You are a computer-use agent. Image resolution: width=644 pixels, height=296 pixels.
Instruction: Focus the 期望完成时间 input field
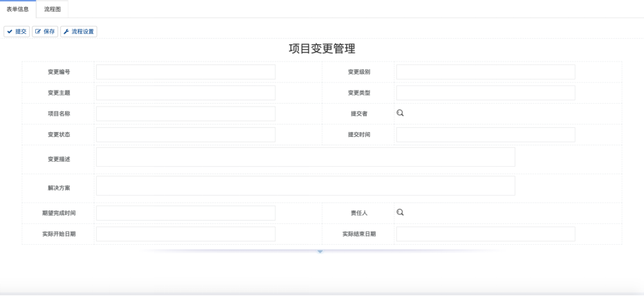pos(185,213)
